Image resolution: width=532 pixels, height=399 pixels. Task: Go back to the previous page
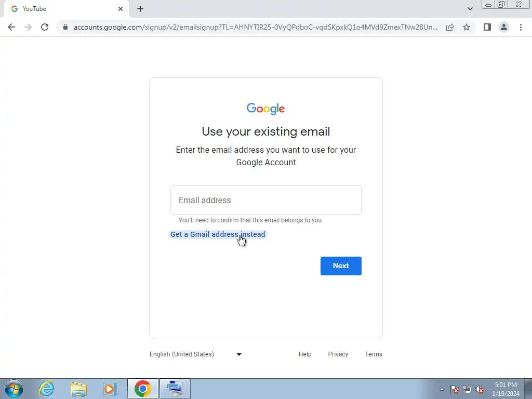pos(11,27)
